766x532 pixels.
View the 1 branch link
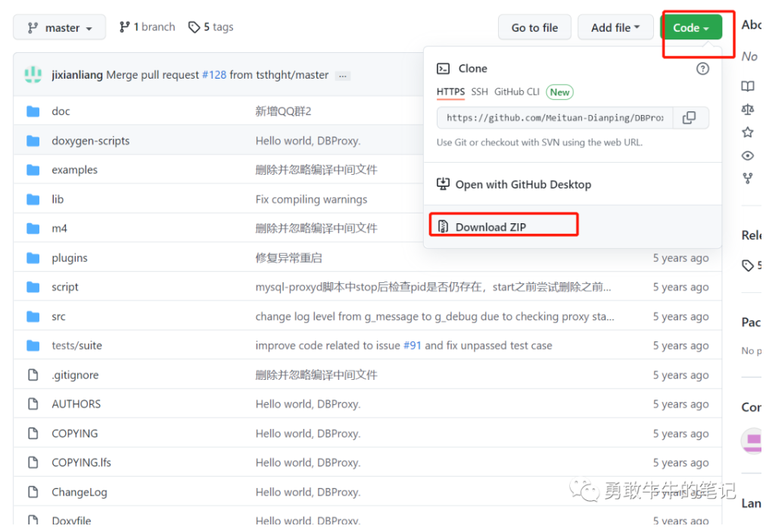(147, 27)
